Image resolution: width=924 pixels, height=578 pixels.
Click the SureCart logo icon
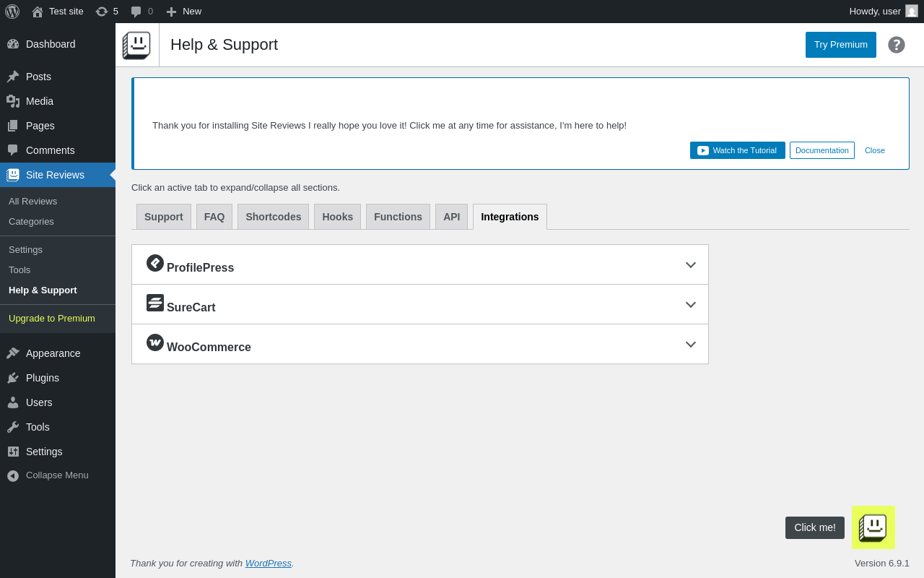pos(155,303)
